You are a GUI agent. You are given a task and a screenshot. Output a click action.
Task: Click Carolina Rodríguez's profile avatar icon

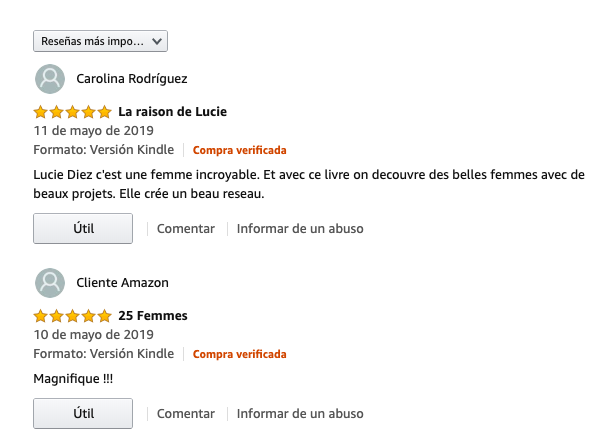(50, 79)
